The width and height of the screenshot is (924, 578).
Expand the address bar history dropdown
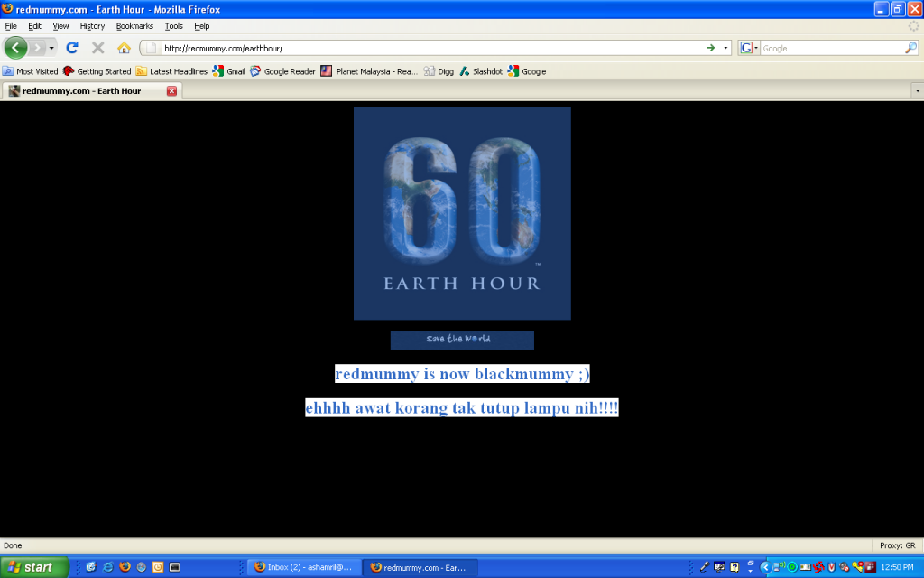[725, 48]
